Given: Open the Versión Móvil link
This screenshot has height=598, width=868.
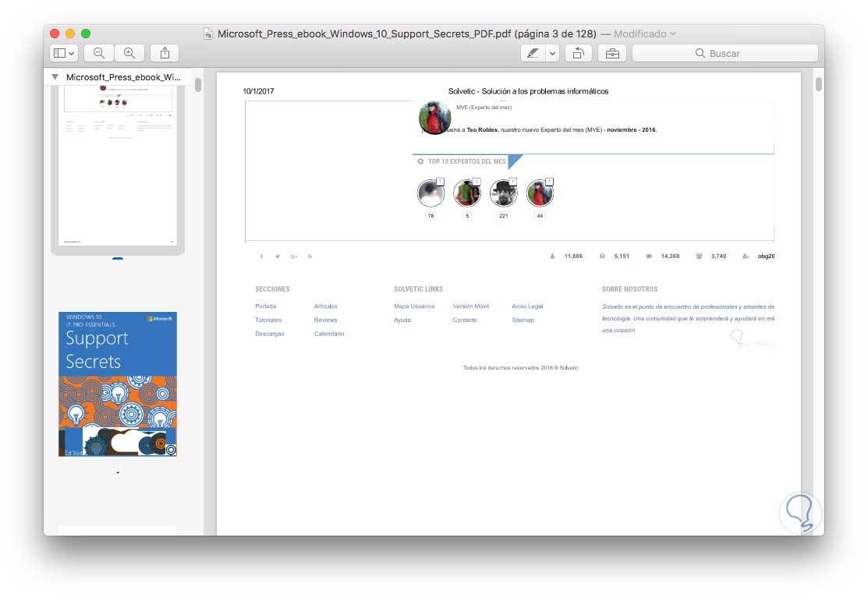Looking at the screenshot, I should 470,306.
